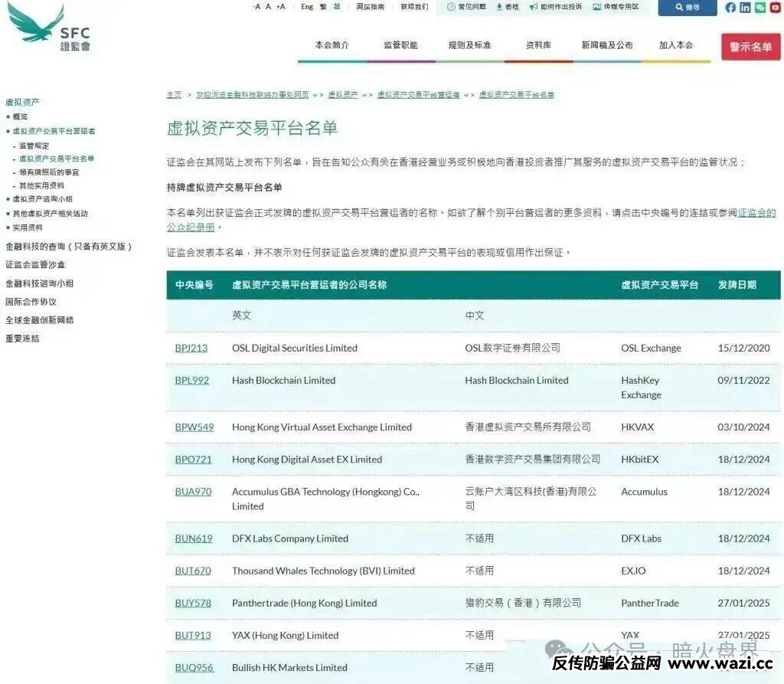The image size is (784, 684).
Task: Open the 传媒专用区 media section
Action: click(615, 7)
